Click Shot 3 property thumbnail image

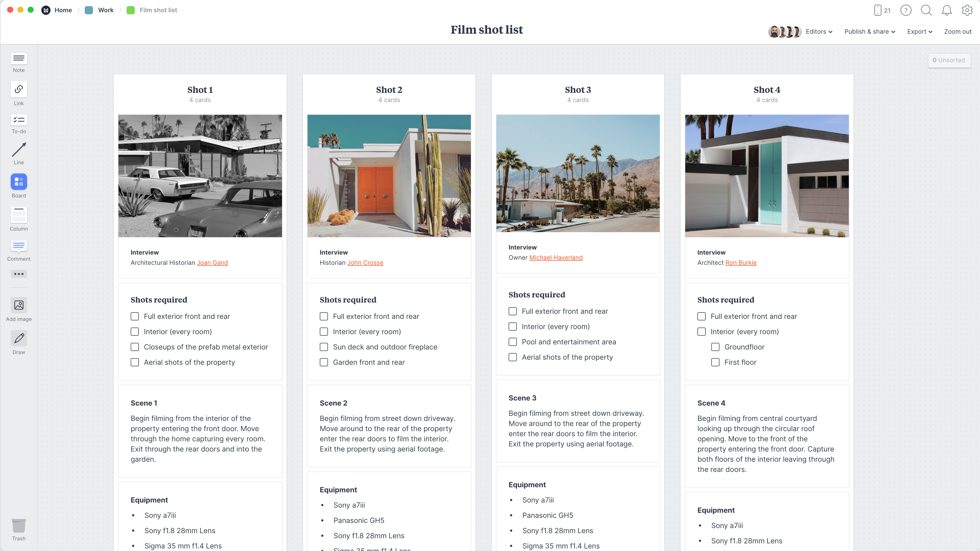coord(578,173)
